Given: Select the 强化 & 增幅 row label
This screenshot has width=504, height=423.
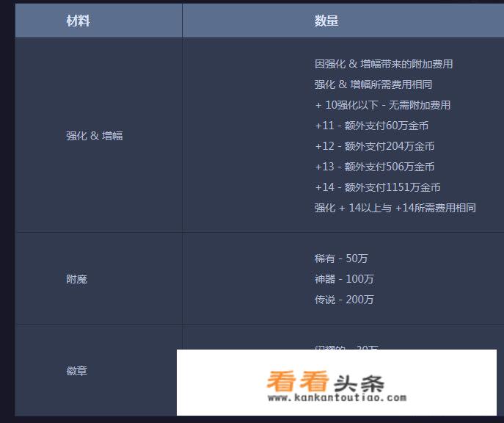Looking at the screenshot, I should 95,136.
